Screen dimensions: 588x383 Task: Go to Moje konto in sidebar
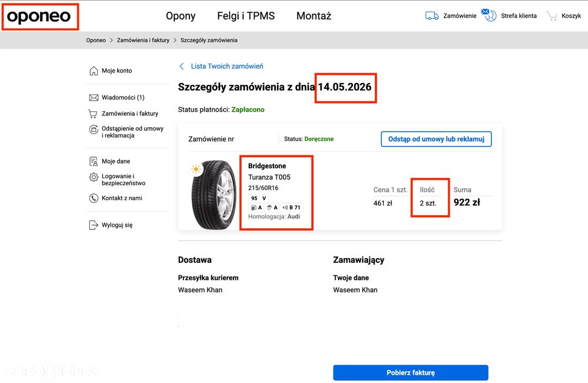coord(116,71)
